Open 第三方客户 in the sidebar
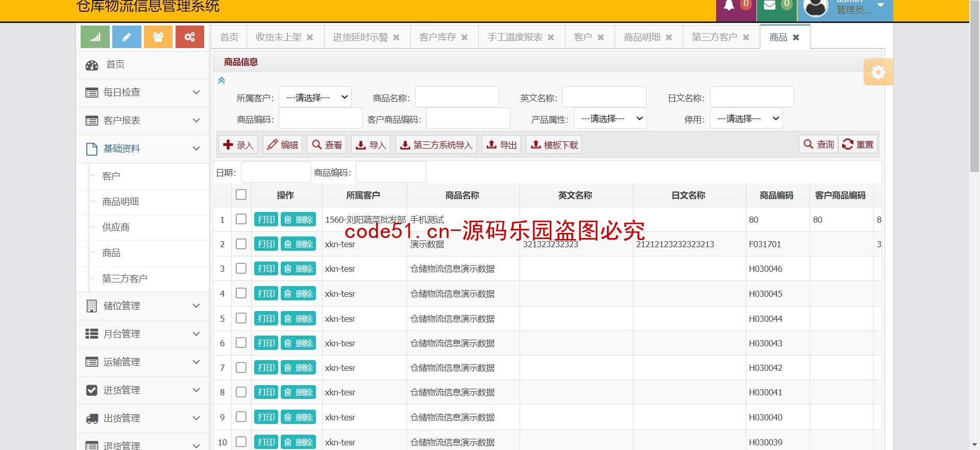 click(x=125, y=279)
